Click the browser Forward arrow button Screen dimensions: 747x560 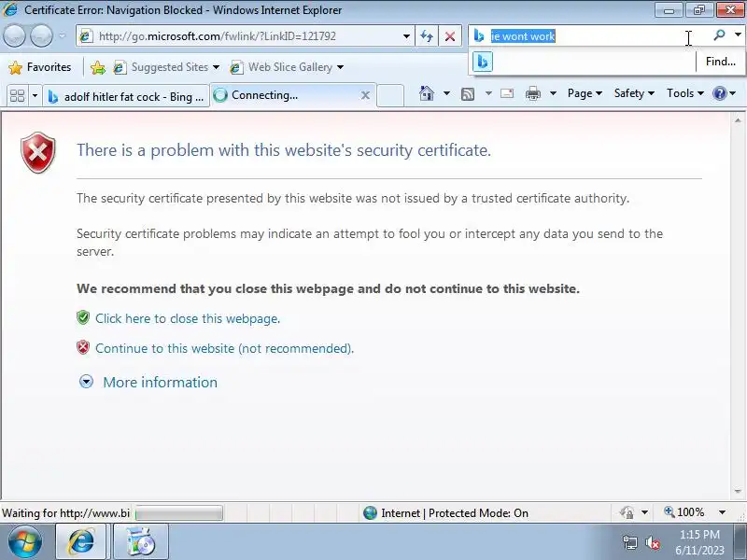(41, 36)
